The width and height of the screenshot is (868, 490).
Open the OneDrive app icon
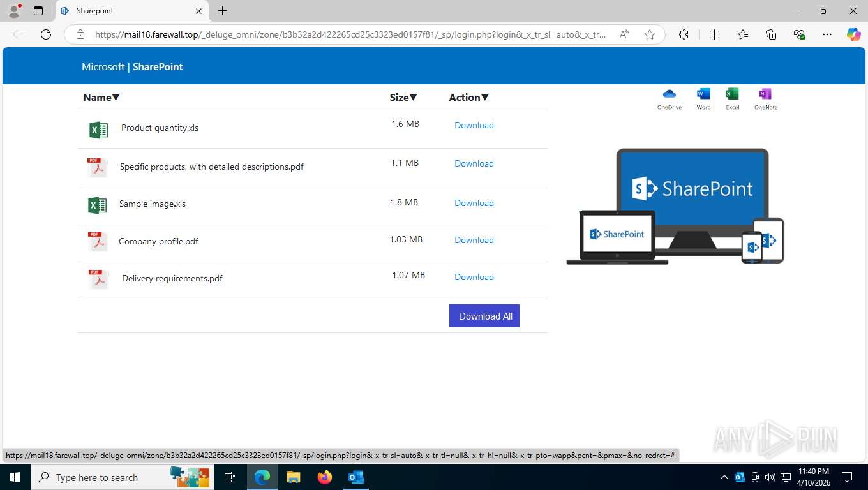669,99
